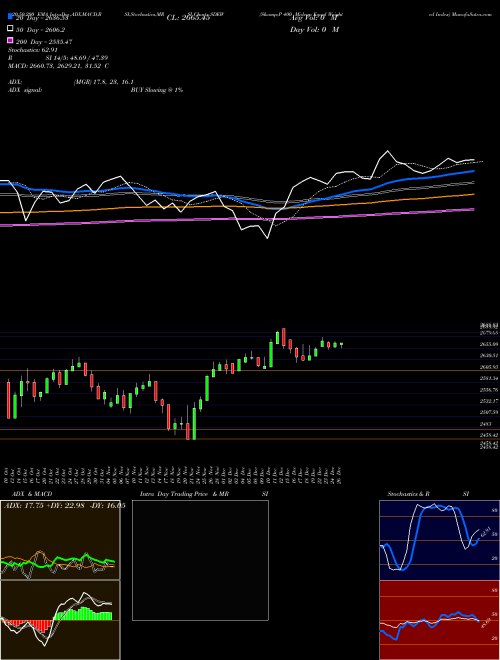Click the 'ADX & MACD' panel heading
This screenshot has width=500, height=660.
32,494
